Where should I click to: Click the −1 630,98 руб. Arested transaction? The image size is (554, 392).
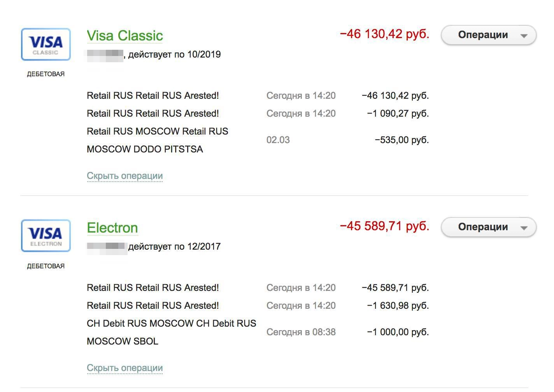point(153,306)
